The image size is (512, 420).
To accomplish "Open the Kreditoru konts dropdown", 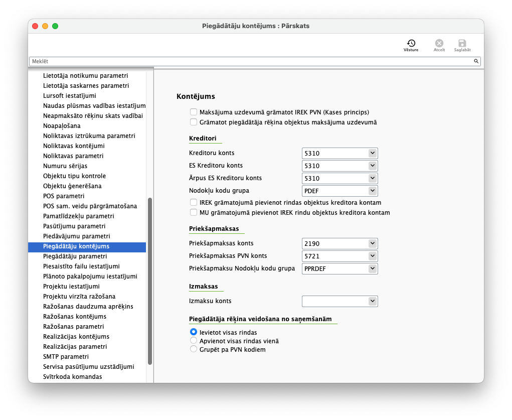I will pos(372,153).
